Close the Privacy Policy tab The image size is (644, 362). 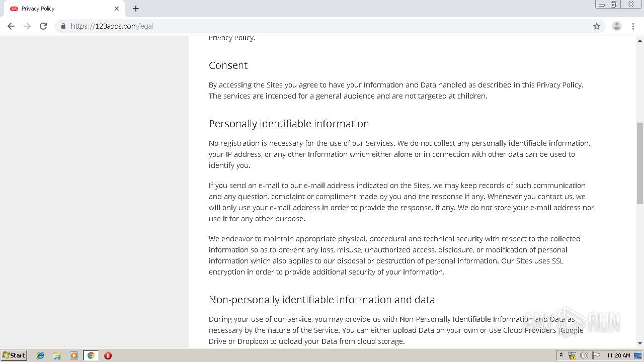point(117,9)
